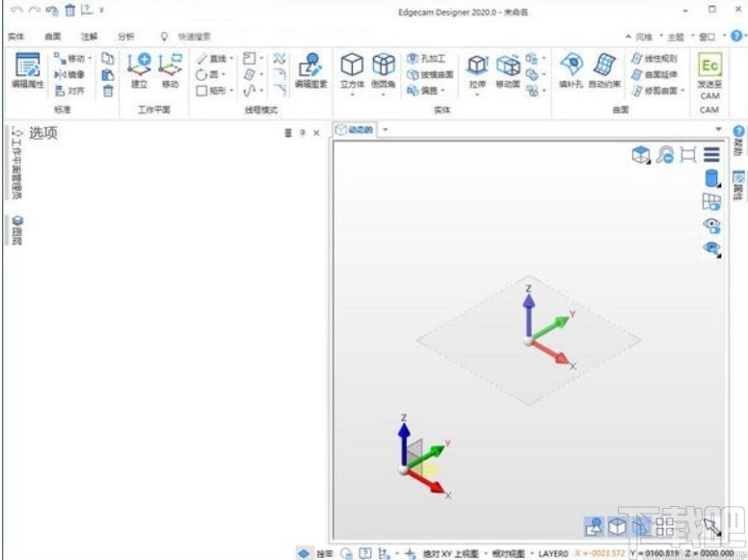Viewport: 748px width, 560px height.
Task: Open the viewport hamburger menu
Action: [711, 154]
